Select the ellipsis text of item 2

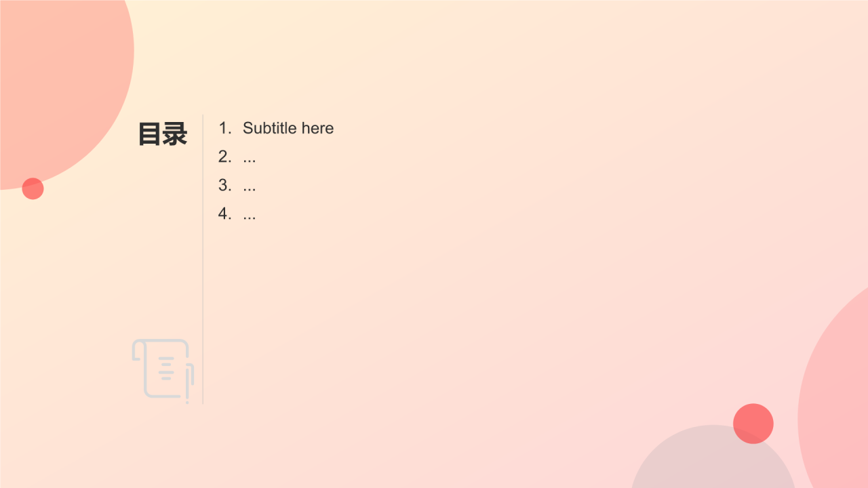[x=250, y=161]
